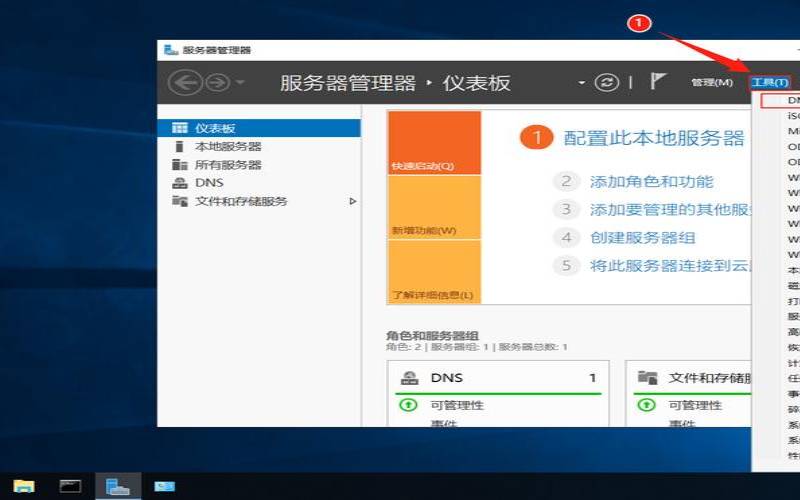
Task: Open File Explorer from the taskbar
Action: click(x=24, y=486)
